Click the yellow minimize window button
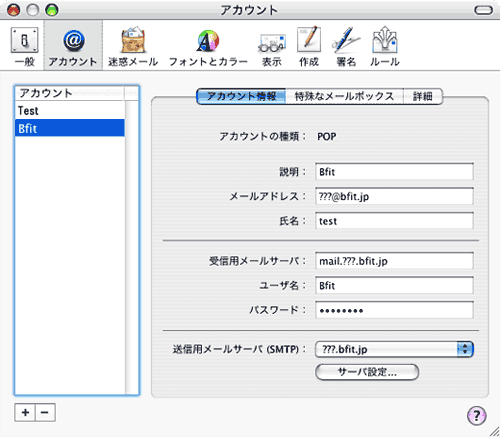 [33, 10]
